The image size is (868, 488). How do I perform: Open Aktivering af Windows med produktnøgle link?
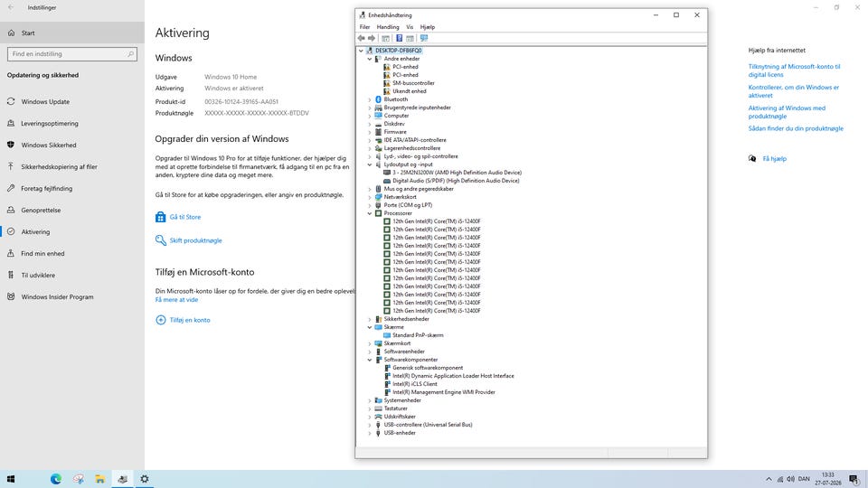tap(787, 112)
